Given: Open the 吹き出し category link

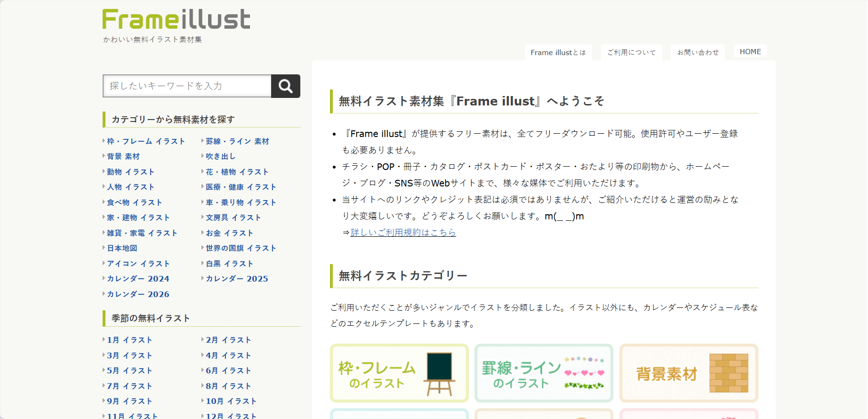Looking at the screenshot, I should pyautogui.click(x=221, y=156).
